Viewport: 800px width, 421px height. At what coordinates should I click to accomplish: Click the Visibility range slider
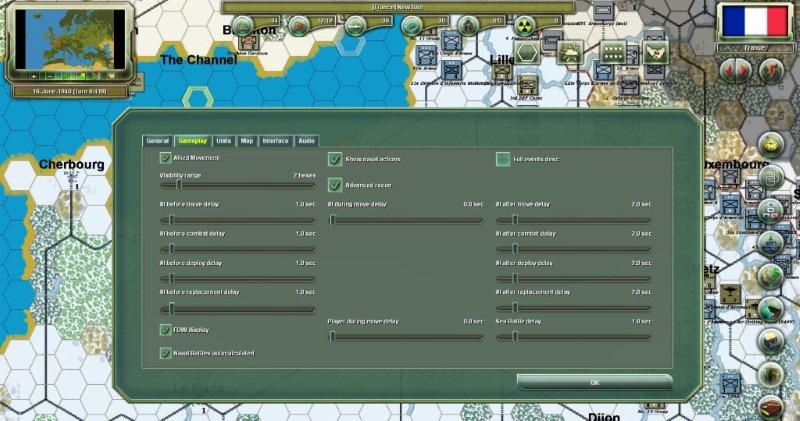pyautogui.click(x=238, y=186)
